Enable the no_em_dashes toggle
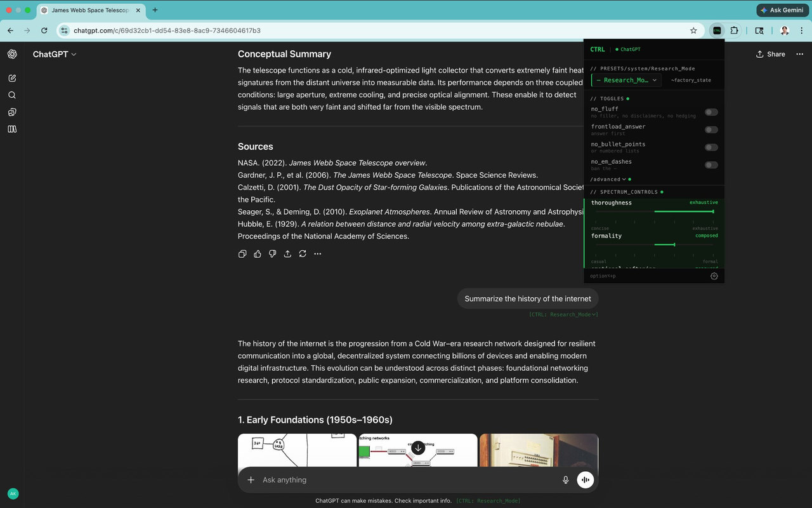This screenshot has height=508, width=812. pyautogui.click(x=710, y=164)
